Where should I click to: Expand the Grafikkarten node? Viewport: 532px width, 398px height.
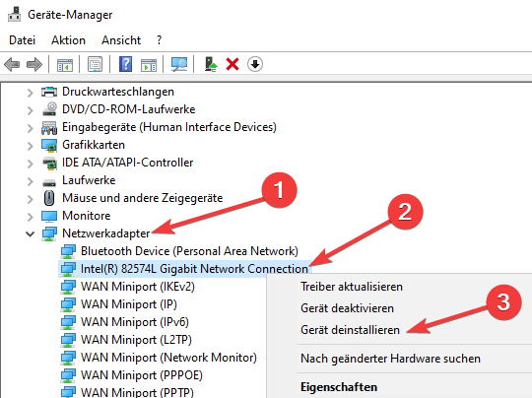(31, 146)
